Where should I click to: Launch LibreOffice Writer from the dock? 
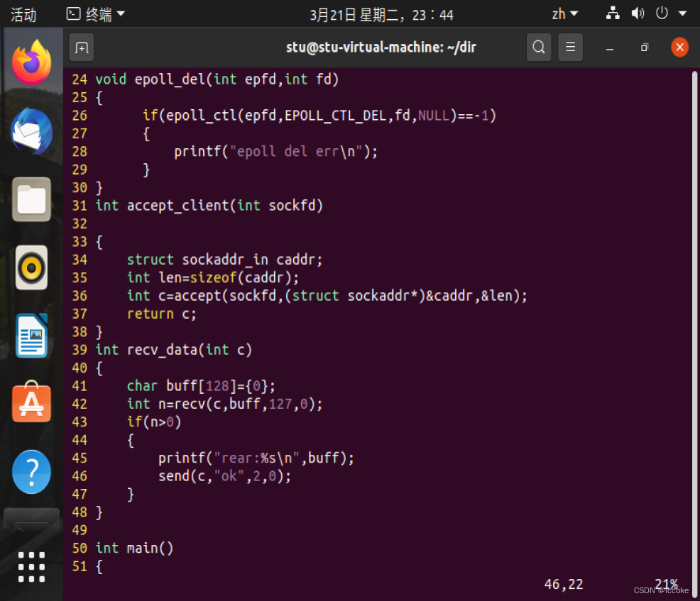click(31, 336)
